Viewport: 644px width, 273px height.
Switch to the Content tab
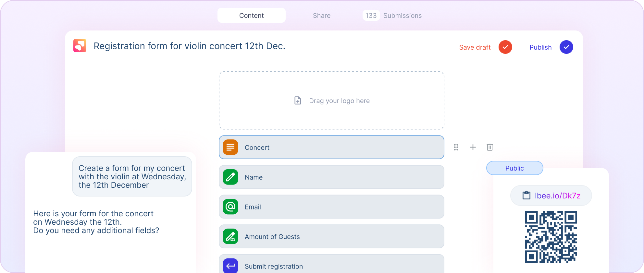coord(251,15)
